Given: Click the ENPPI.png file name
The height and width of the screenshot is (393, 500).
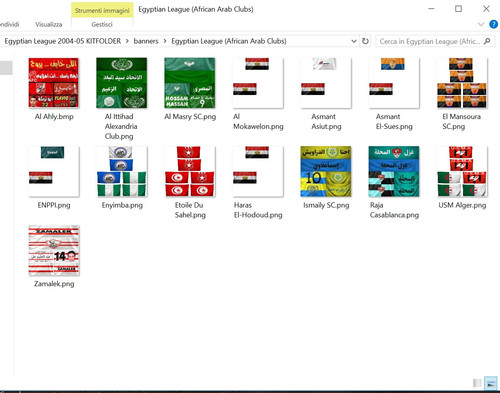Looking at the screenshot, I should pyautogui.click(x=54, y=205).
